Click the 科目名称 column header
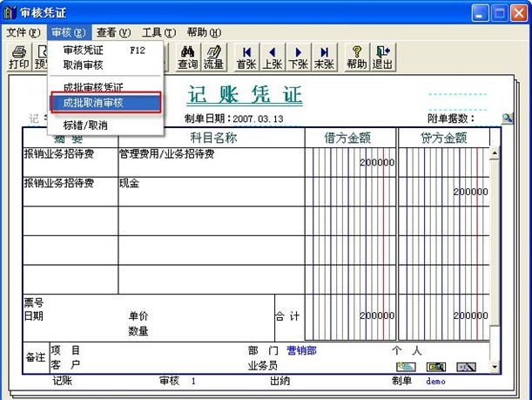 [x=213, y=138]
